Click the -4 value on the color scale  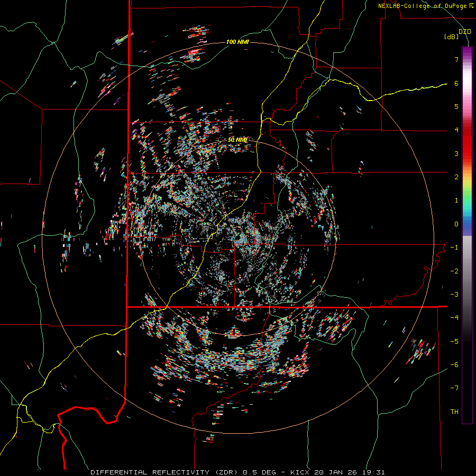454,318
